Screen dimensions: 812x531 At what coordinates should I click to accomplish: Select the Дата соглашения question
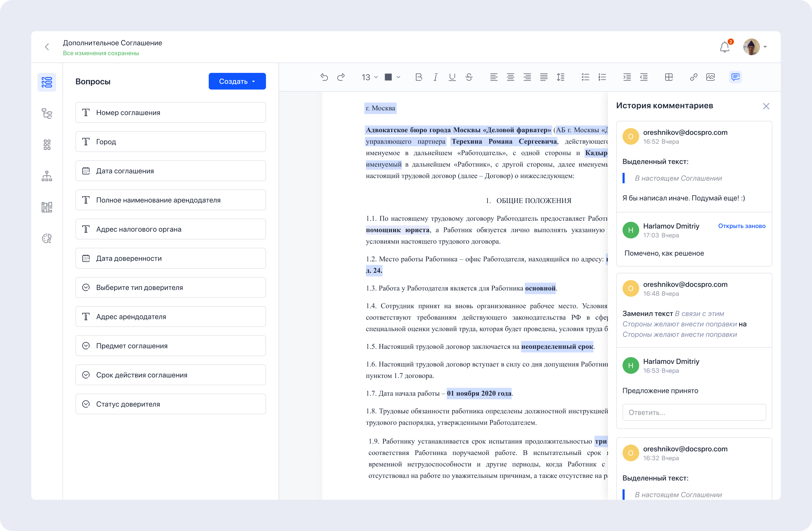(x=170, y=171)
